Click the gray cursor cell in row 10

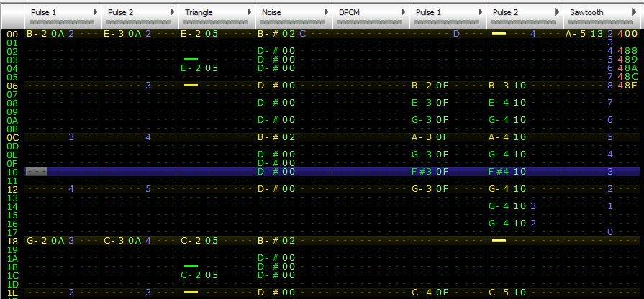36,172
